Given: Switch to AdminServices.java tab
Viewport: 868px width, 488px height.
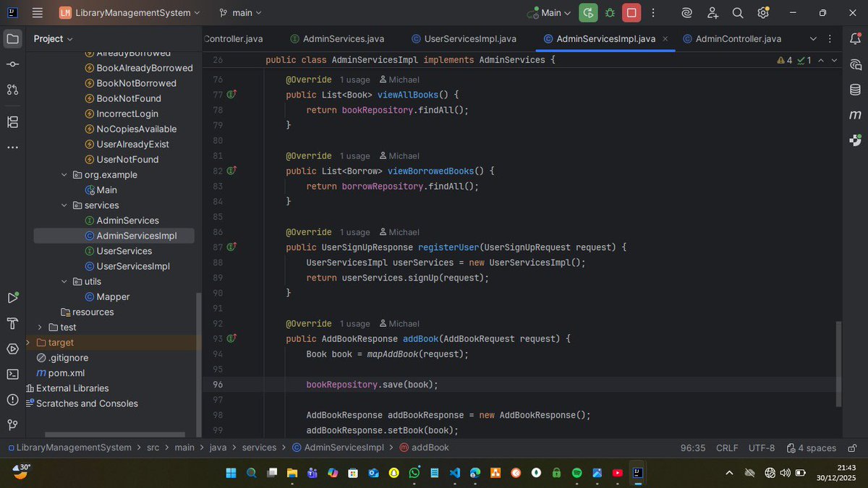Looking at the screenshot, I should (x=337, y=39).
